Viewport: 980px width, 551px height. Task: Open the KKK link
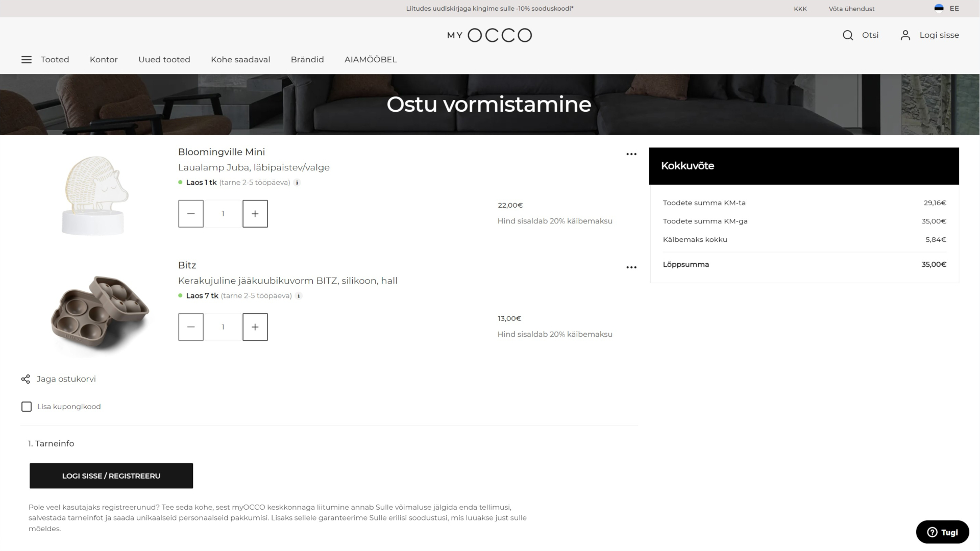click(800, 9)
